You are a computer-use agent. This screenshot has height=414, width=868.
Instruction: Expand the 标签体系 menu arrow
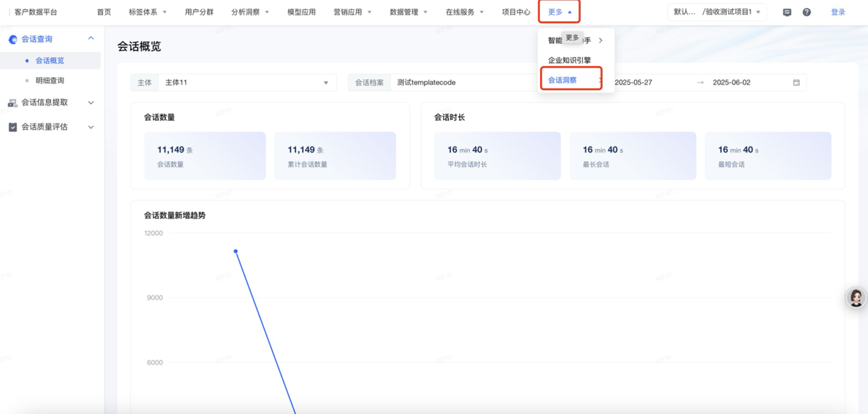pyautogui.click(x=164, y=12)
